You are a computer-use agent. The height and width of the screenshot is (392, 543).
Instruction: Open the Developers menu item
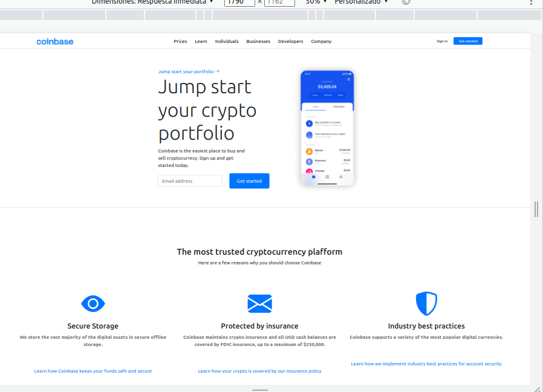click(290, 41)
